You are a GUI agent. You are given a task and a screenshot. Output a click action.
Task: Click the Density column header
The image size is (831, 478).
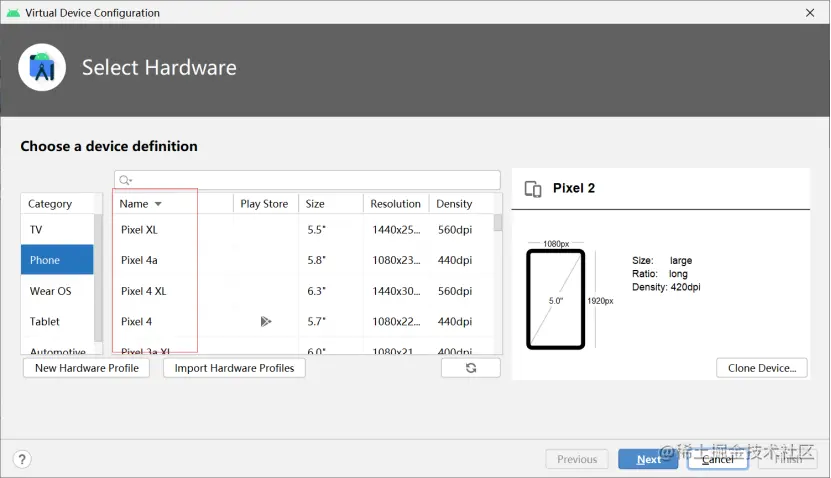coord(460,203)
